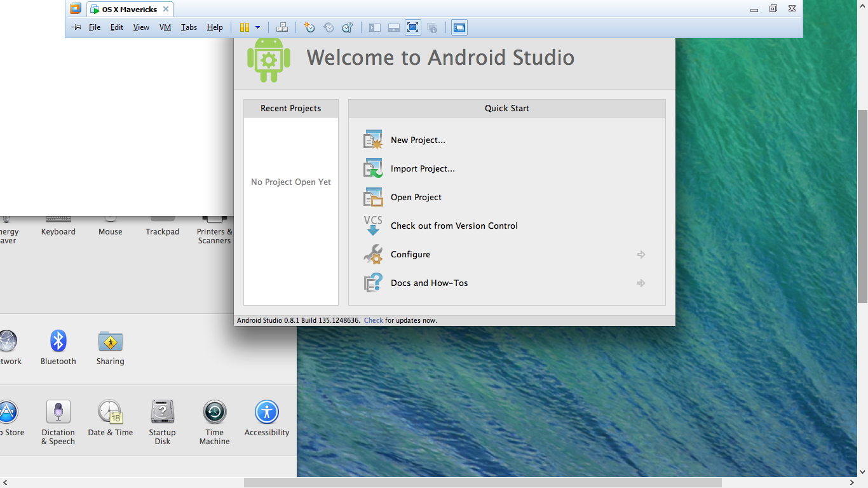This screenshot has height=488, width=868.
Task: Click the Configure wrench icon
Action: tap(373, 254)
